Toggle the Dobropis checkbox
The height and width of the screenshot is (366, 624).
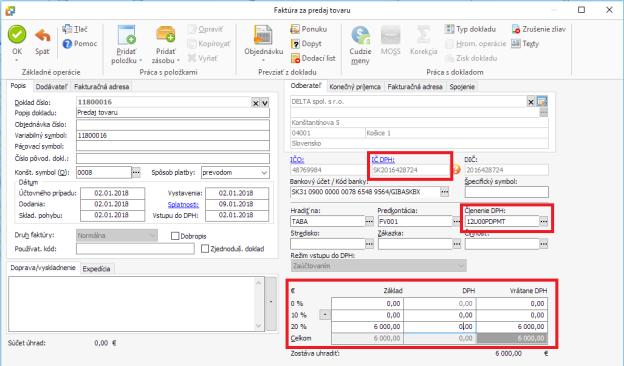[x=175, y=236]
